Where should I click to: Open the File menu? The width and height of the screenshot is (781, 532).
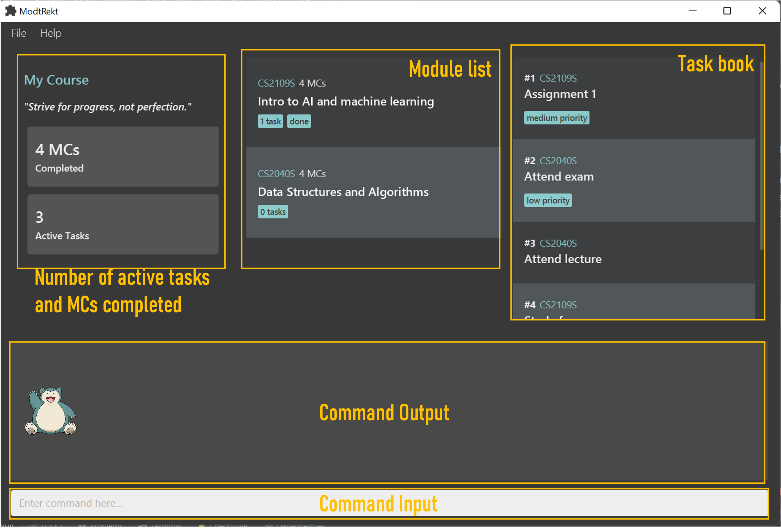coord(19,33)
